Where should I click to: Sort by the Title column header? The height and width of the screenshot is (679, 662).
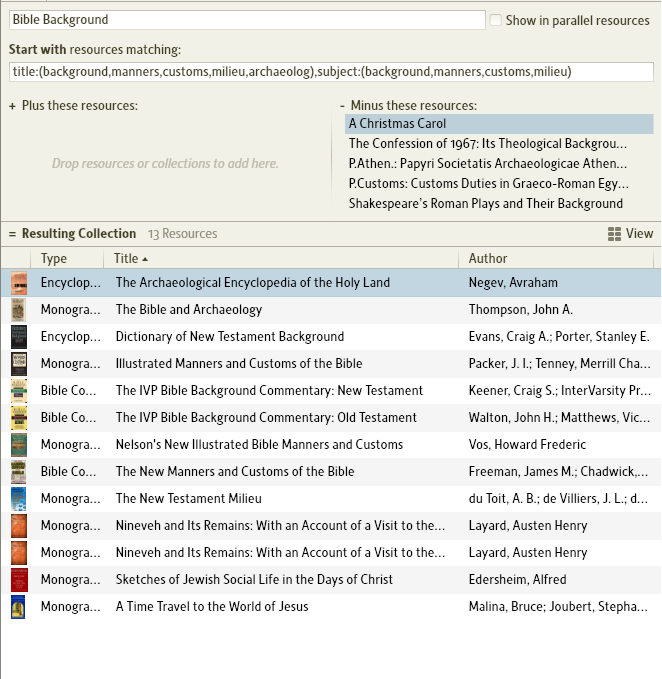pyautogui.click(x=126, y=259)
